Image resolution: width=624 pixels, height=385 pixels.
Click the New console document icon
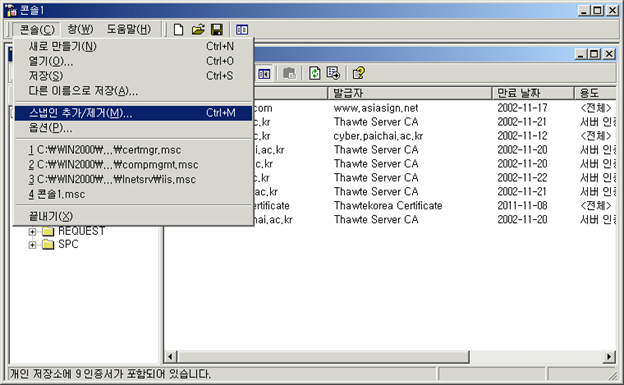pyautogui.click(x=178, y=29)
